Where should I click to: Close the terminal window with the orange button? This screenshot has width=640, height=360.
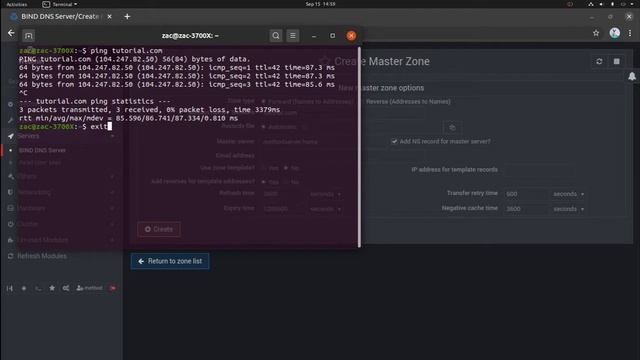pos(351,36)
